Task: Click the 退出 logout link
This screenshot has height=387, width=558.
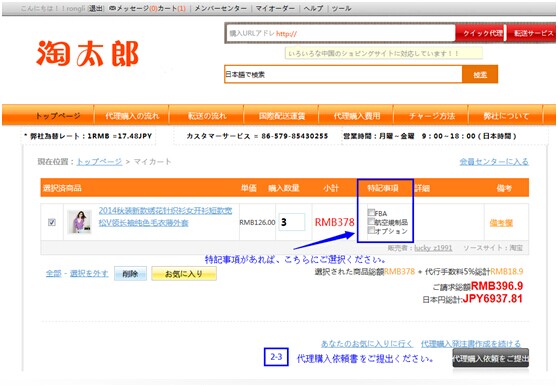Action: (95, 8)
